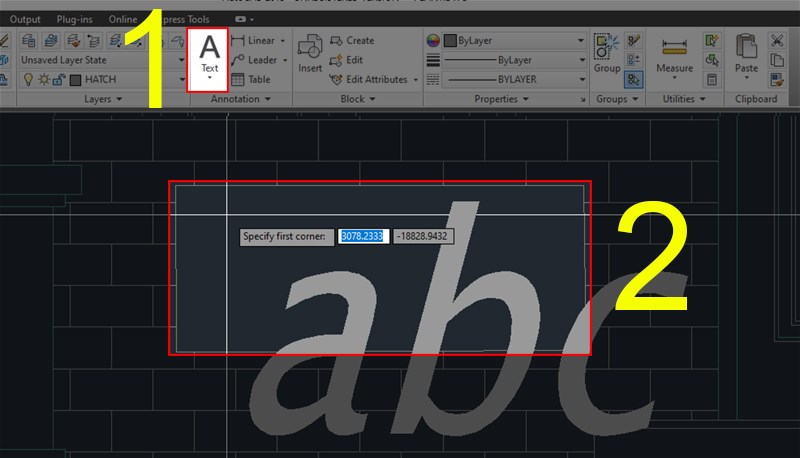800x458 pixels.
Task: Expand the Leader dropdown arrow
Action: coord(285,60)
